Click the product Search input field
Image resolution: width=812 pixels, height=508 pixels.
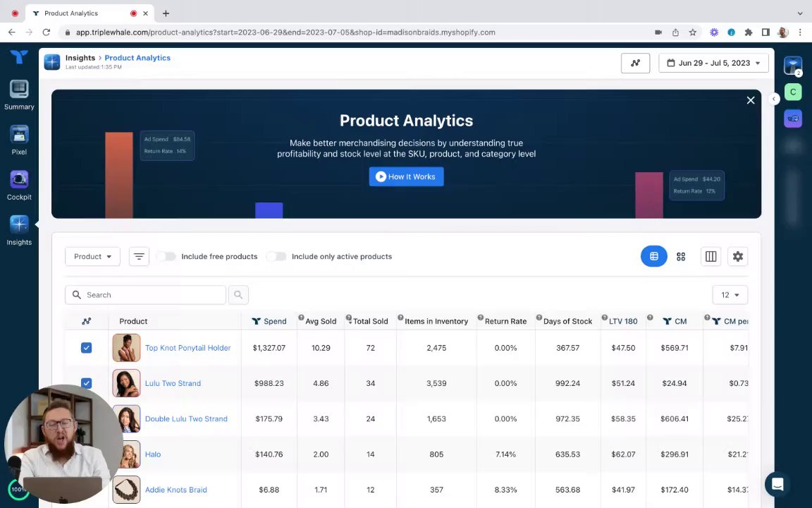145,295
